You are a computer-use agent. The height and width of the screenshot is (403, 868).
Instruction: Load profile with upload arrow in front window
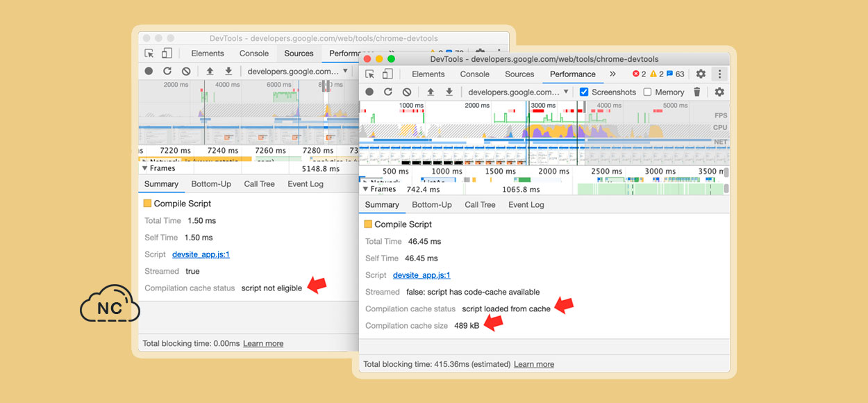coord(431,92)
